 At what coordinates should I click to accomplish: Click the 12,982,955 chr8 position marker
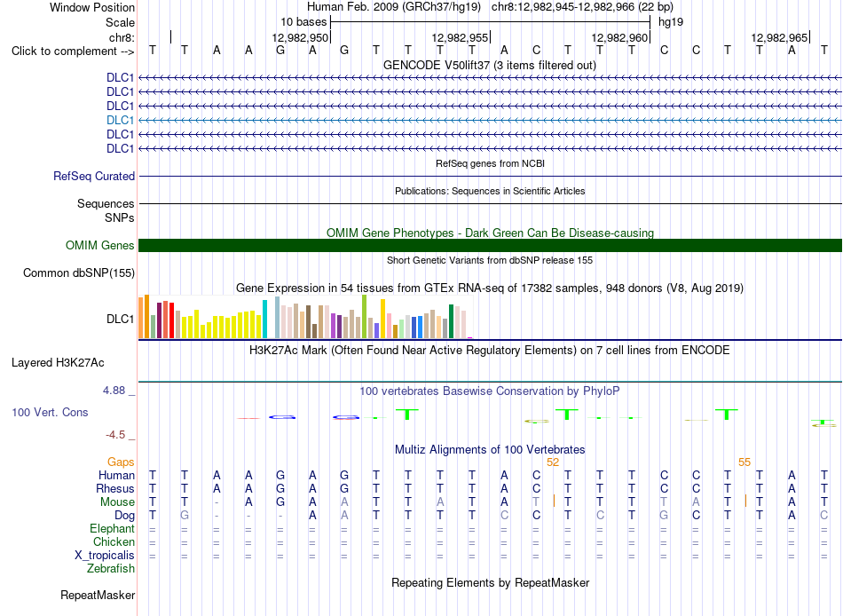coord(461,37)
